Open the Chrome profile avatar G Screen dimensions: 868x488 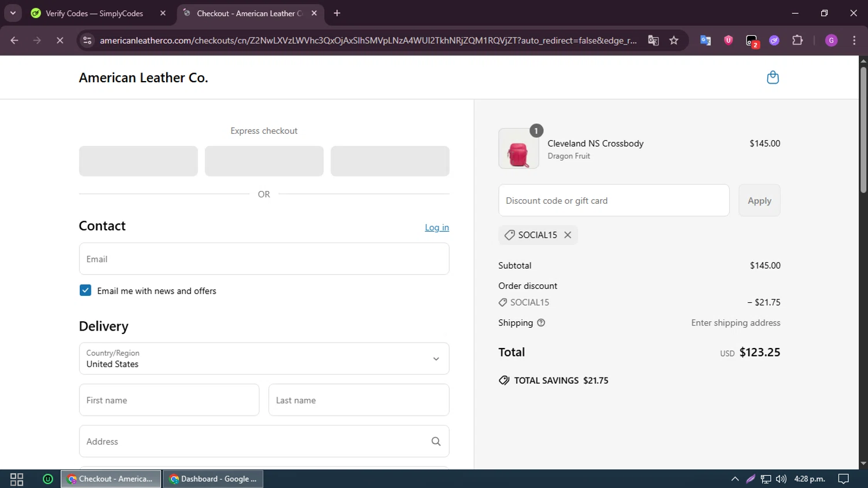coord(832,41)
